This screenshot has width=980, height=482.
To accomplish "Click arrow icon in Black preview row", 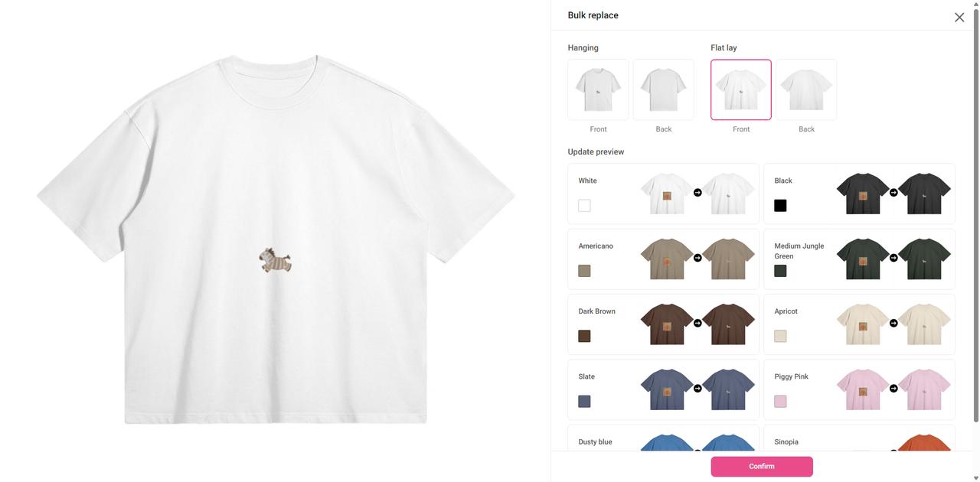I will point(893,193).
